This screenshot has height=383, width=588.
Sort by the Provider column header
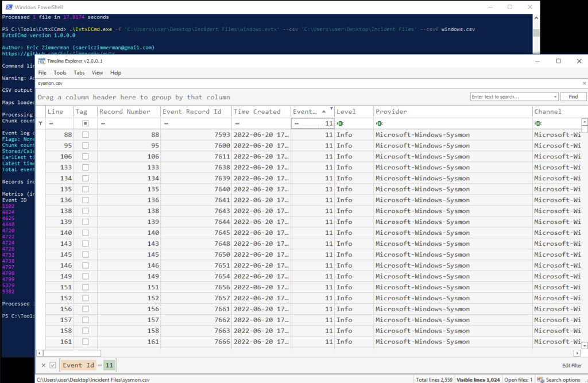click(x=452, y=111)
